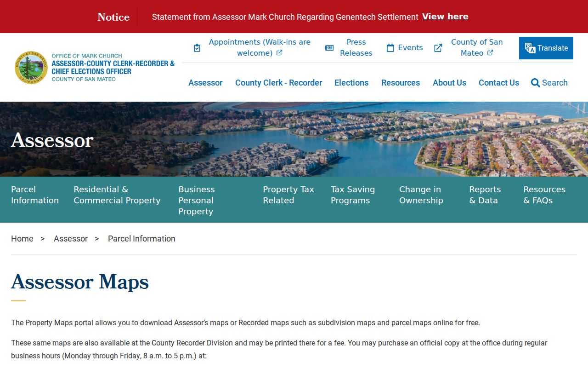Click the paragraph starting 'The Property Maps portal'
Viewport: 588px width, 368px height.
coord(245,323)
